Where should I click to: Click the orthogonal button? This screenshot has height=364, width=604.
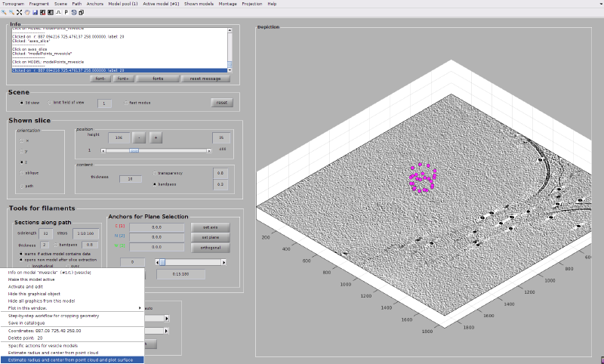tap(211, 248)
